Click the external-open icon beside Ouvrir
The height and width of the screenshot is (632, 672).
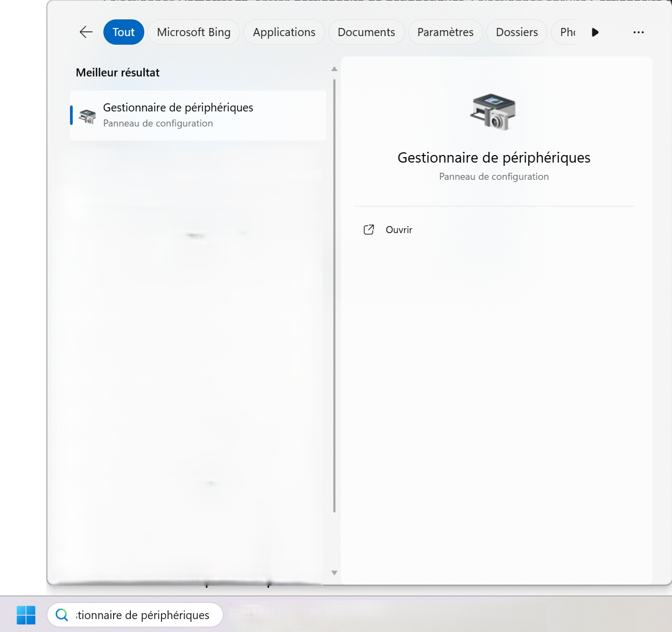[x=369, y=230]
